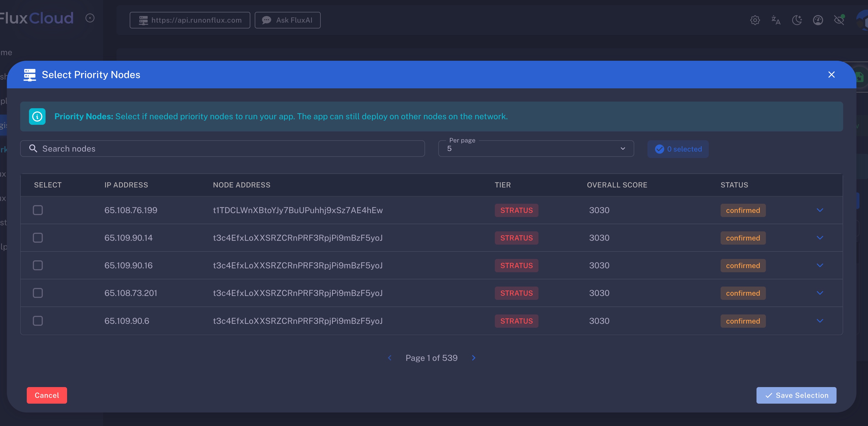Click the Save Selection button
868x426 pixels.
[796, 395]
